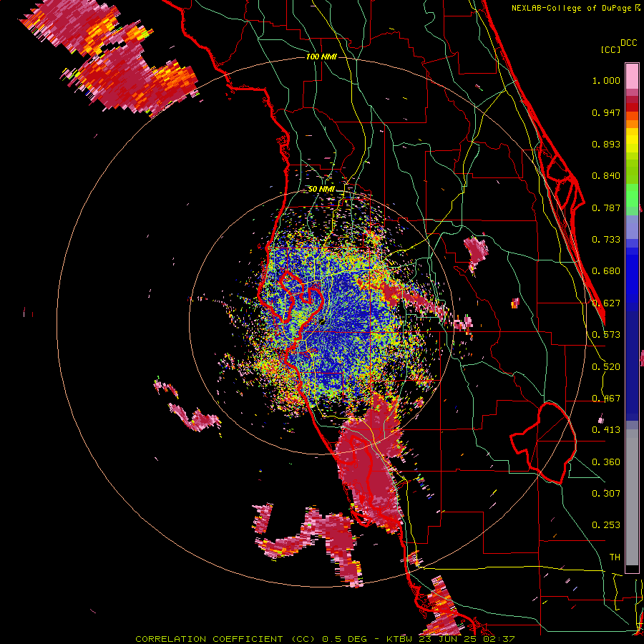This screenshot has width=644, height=644.
Task: Click the 0.840 color scale value
Action: click(606, 176)
